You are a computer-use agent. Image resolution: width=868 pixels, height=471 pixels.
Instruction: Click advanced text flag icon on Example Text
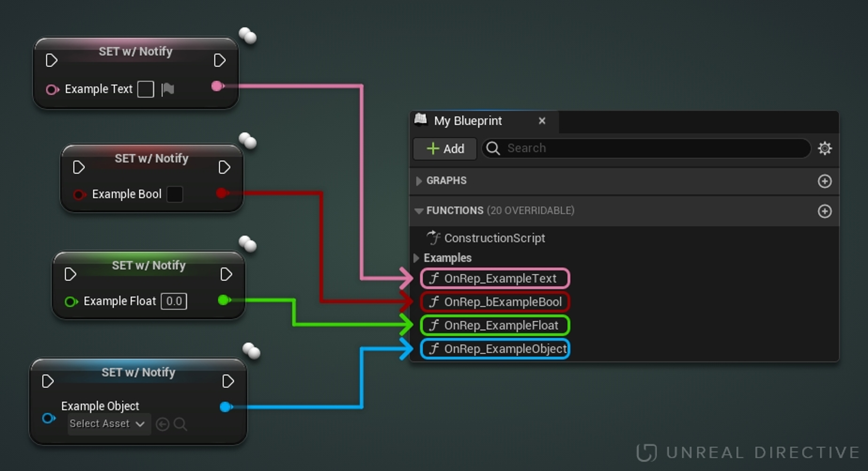(x=168, y=89)
